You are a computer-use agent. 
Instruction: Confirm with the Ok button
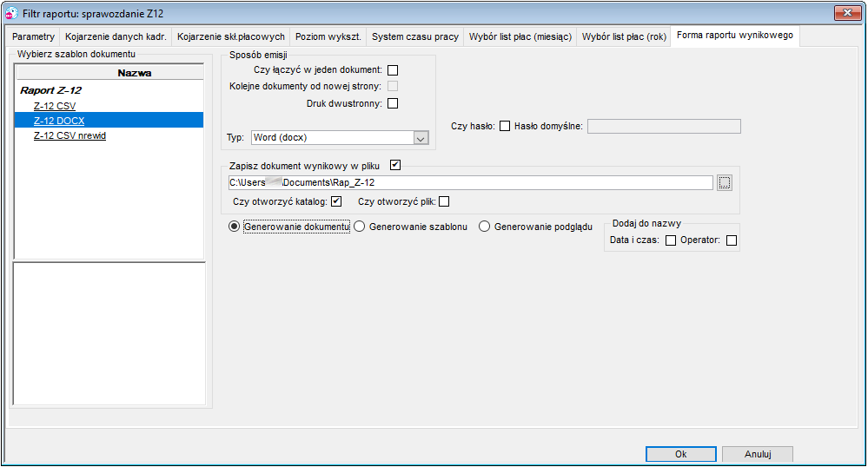[681, 454]
